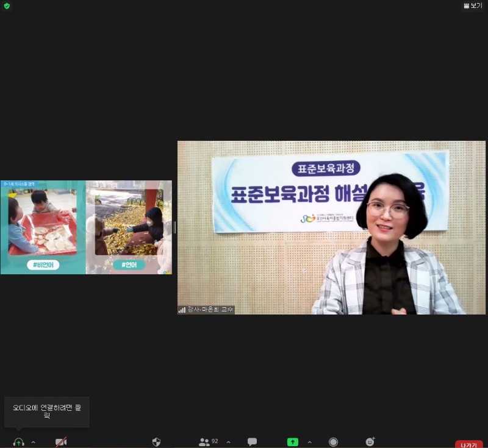Click the shared slide with #비언어 photo
This screenshot has height=448, width=488.
tap(43, 227)
